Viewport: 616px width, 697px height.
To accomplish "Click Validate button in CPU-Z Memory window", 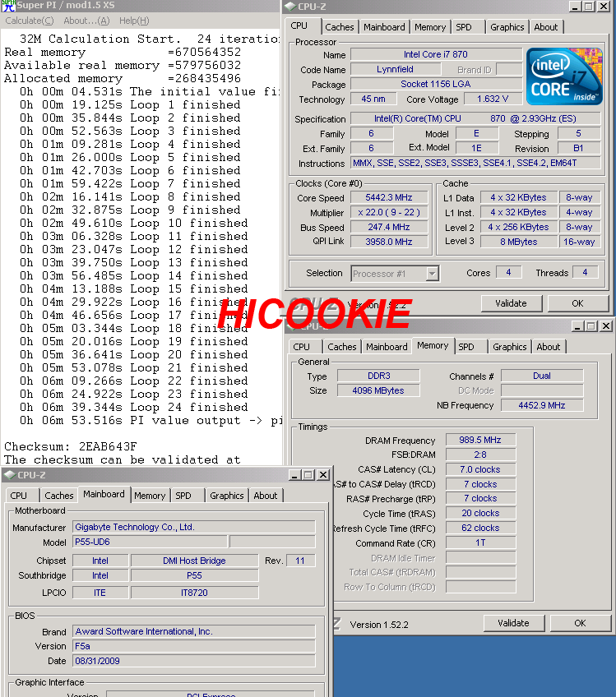I will pos(514,623).
